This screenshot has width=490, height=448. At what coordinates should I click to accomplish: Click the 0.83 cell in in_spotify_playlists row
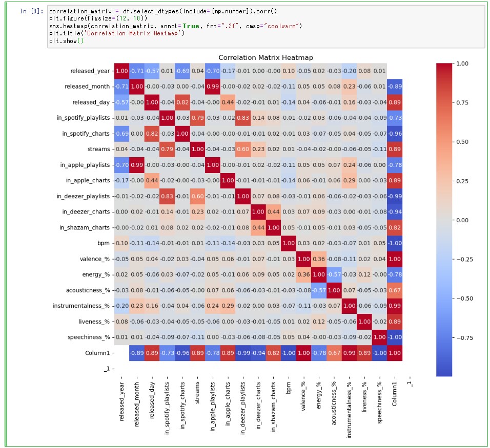pos(243,118)
